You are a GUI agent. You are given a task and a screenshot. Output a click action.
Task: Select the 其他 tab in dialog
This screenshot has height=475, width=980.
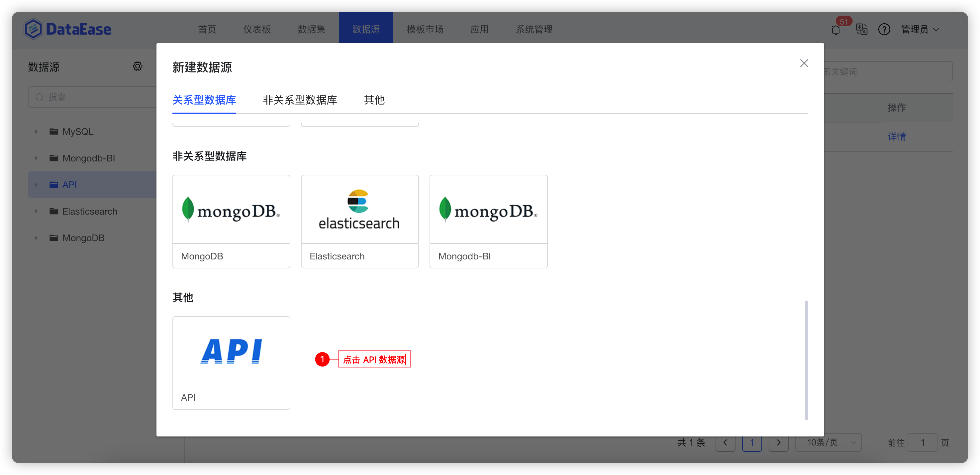click(374, 100)
